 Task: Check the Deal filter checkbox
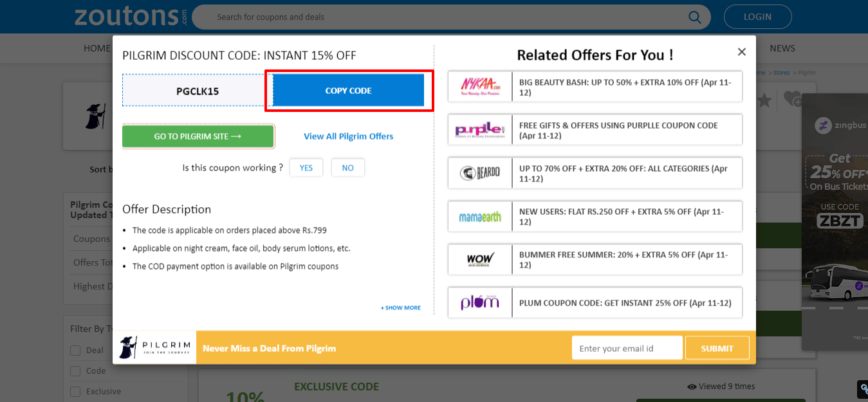75,350
